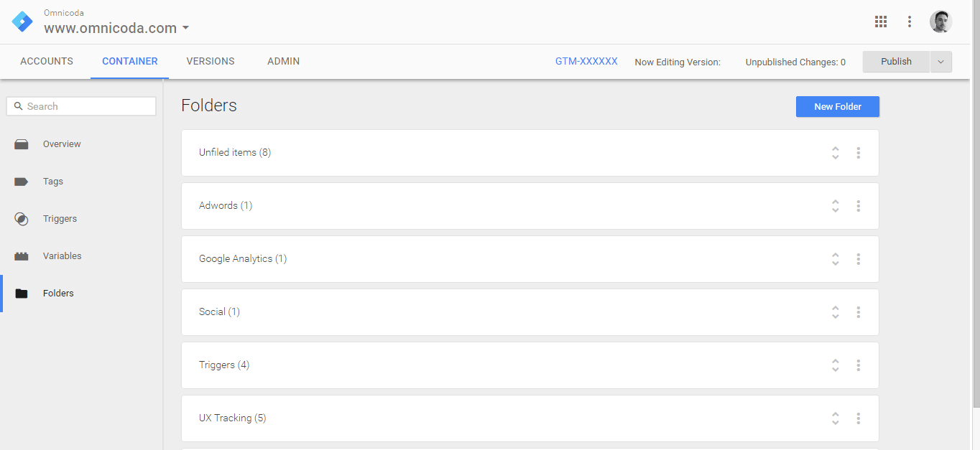The height and width of the screenshot is (450, 980).
Task: Open the three-dot menu for Social folder
Action: [x=859, y=312]
